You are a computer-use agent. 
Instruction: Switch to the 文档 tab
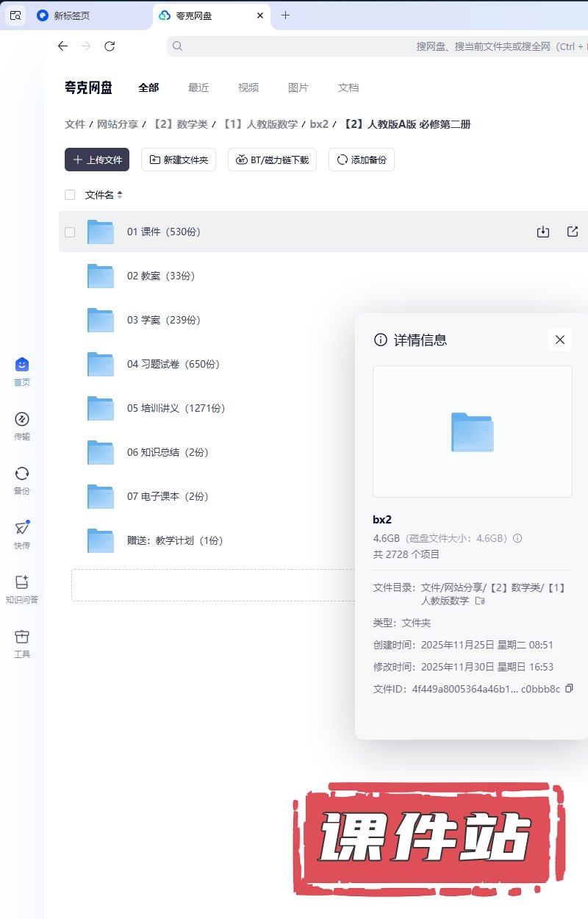pyautogui.click(x=348, y=87)
